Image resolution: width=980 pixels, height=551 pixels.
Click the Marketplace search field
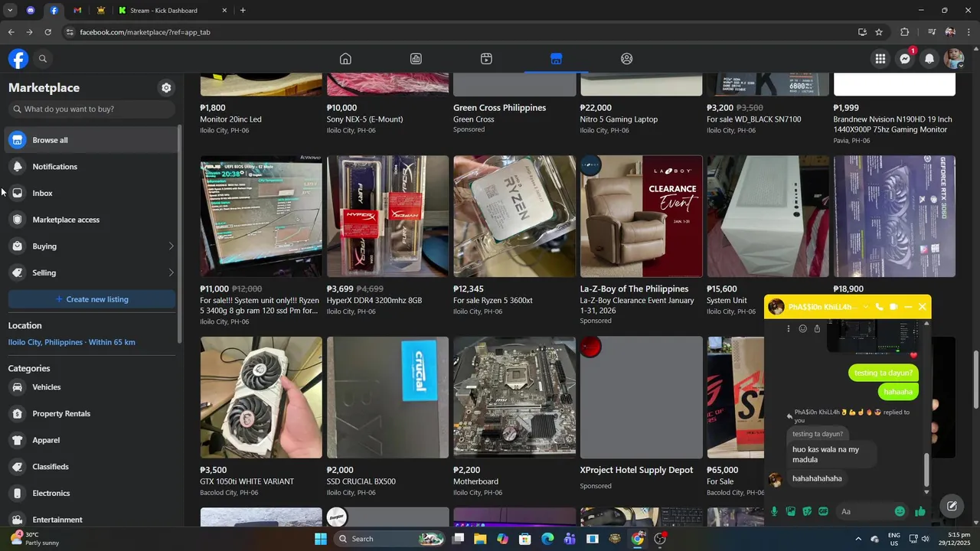tap(92, 109)
